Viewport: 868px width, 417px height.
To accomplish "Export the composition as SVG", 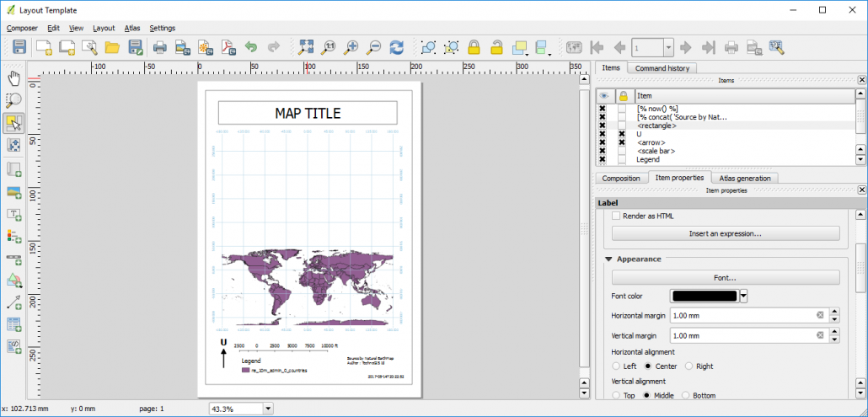I will click(x=206, y=47).
